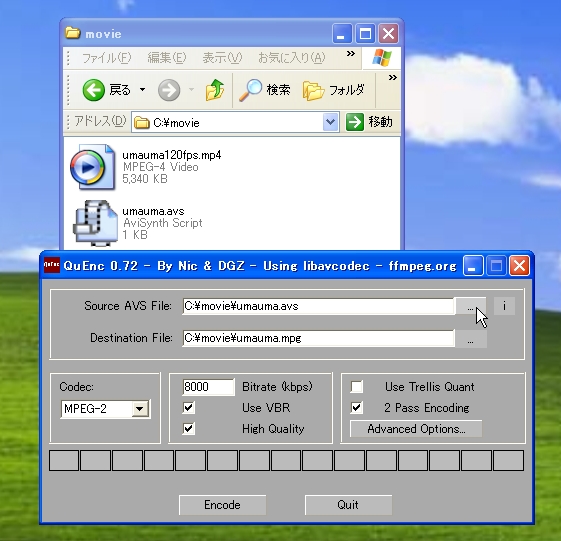Browse for the Destination File
Screen dimensions: 561x541
pyautogui.click(x=470, y=338)
